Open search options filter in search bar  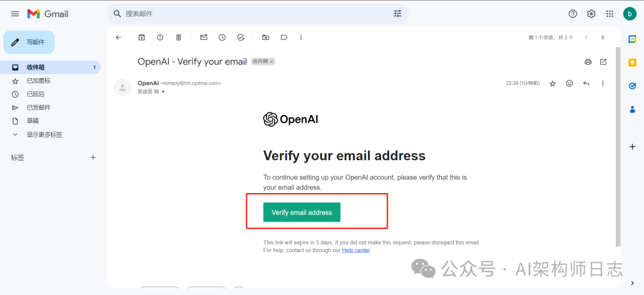click(397, 14)
